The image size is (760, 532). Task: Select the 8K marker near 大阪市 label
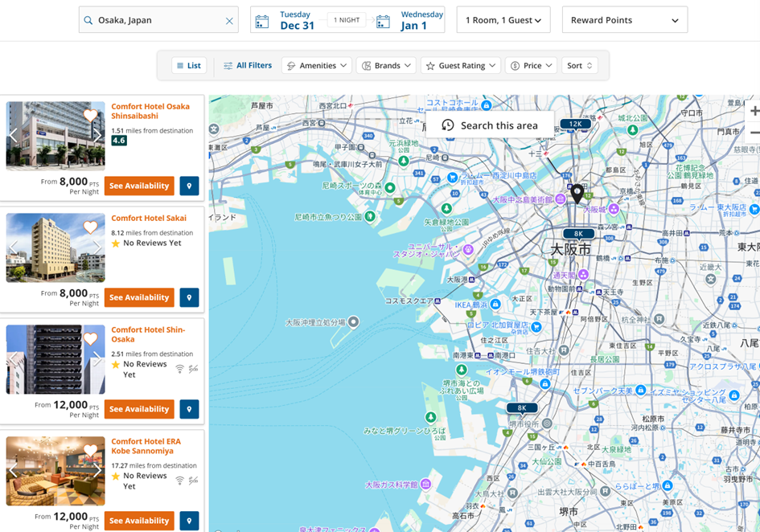pyautogui.click(x=578, y=235)
